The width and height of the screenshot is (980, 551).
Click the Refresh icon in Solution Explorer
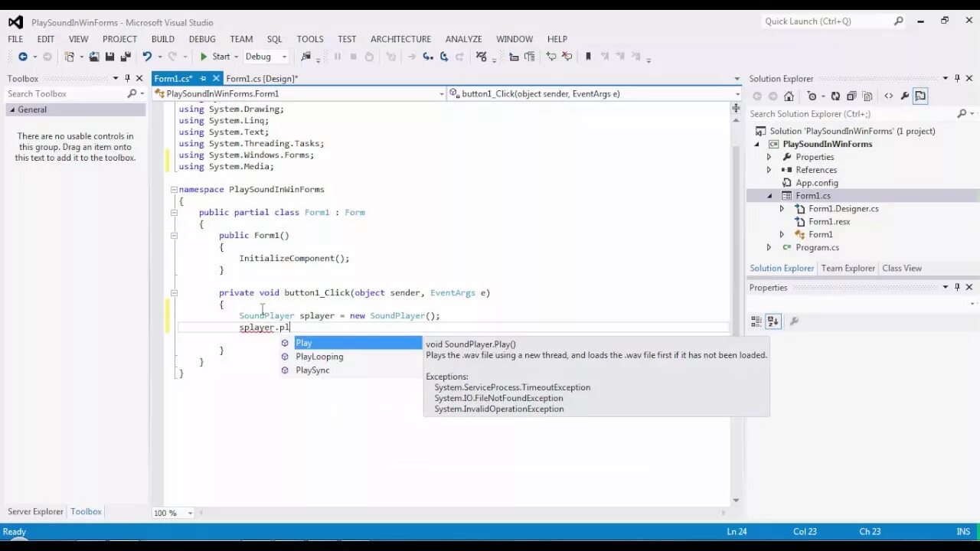point(835,96)
